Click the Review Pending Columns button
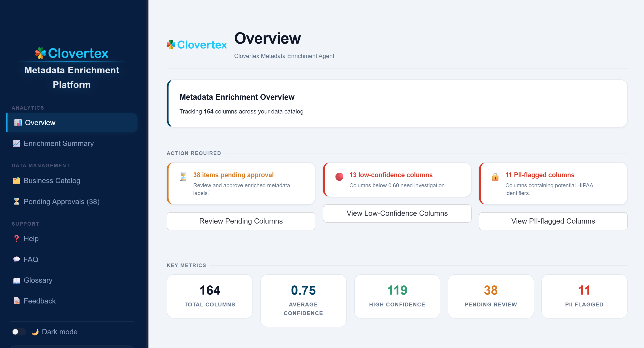The width and height of the screenshot is (644, 348). (x=241, y=221)
